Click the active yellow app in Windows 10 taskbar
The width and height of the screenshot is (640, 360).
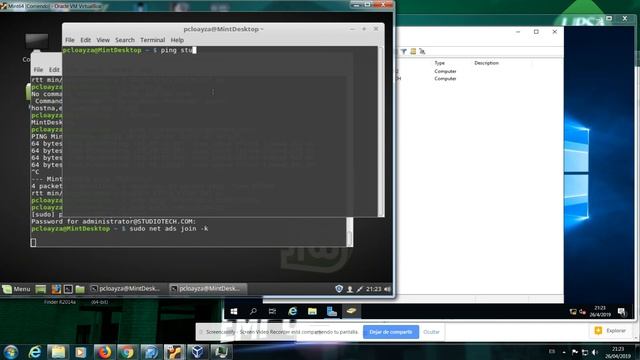(351, 311)
